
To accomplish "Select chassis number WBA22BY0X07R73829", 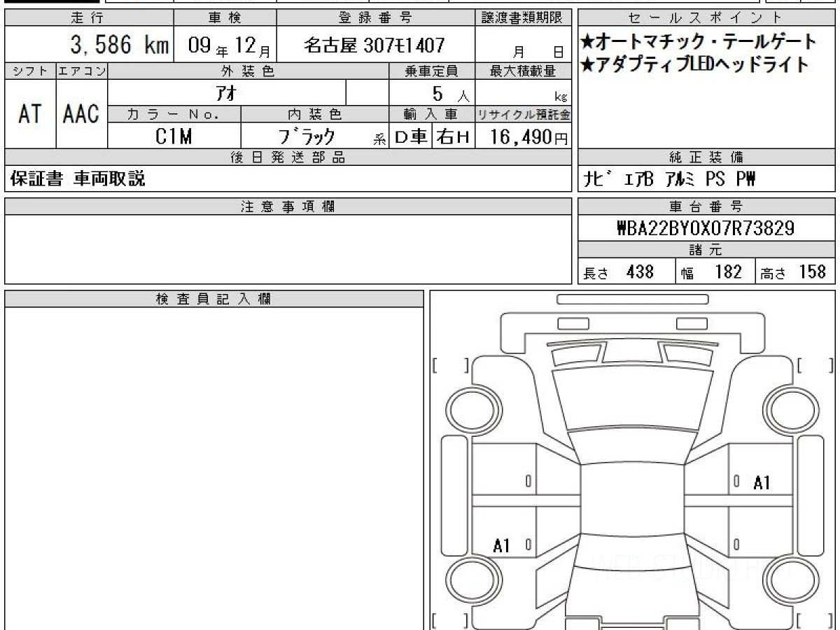I will click(706, 228).
